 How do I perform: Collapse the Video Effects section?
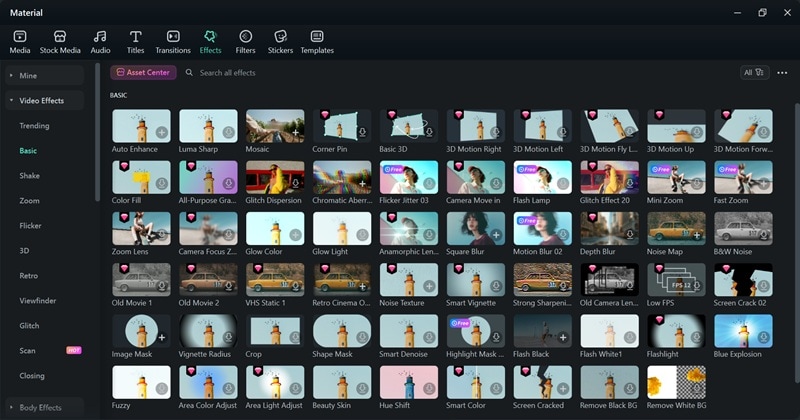point(45,101)
